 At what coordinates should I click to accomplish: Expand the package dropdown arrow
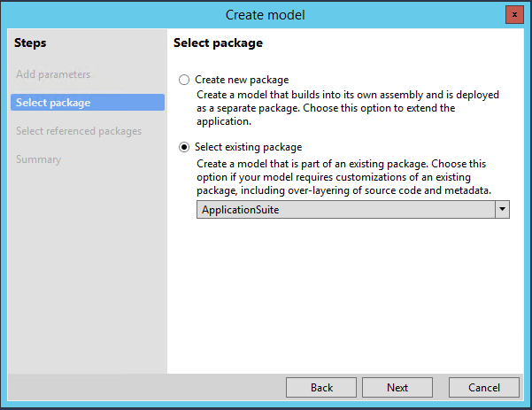pos(502,209)
